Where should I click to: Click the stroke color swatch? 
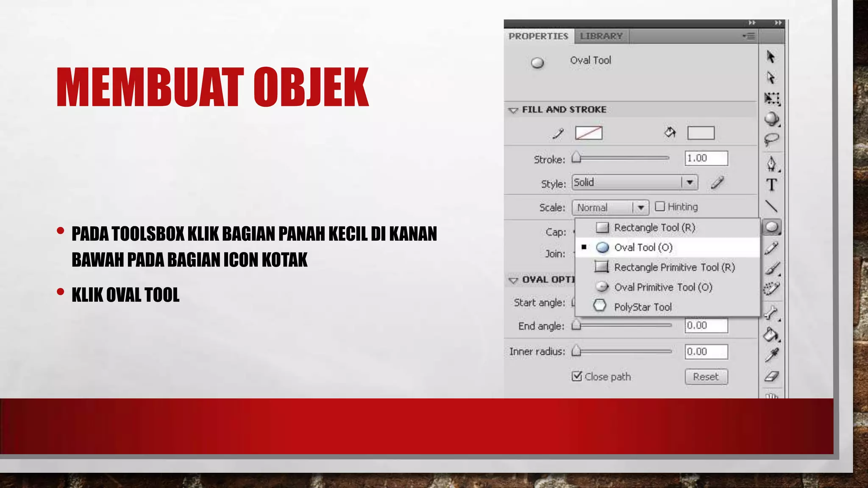(589, 133)
